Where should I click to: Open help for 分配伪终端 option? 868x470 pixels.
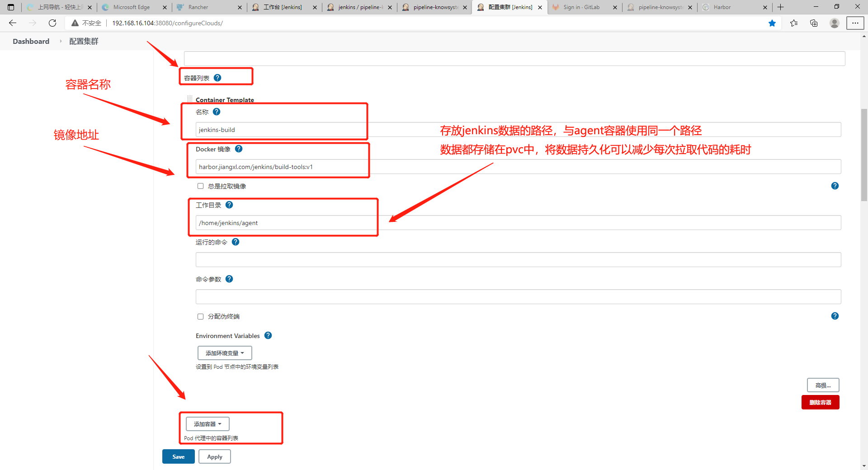835,316
